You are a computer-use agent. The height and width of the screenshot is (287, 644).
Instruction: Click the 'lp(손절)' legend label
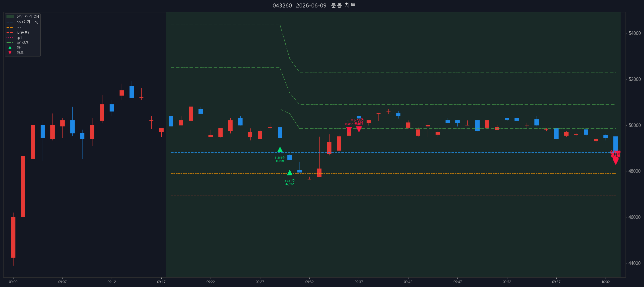point(23,32)
